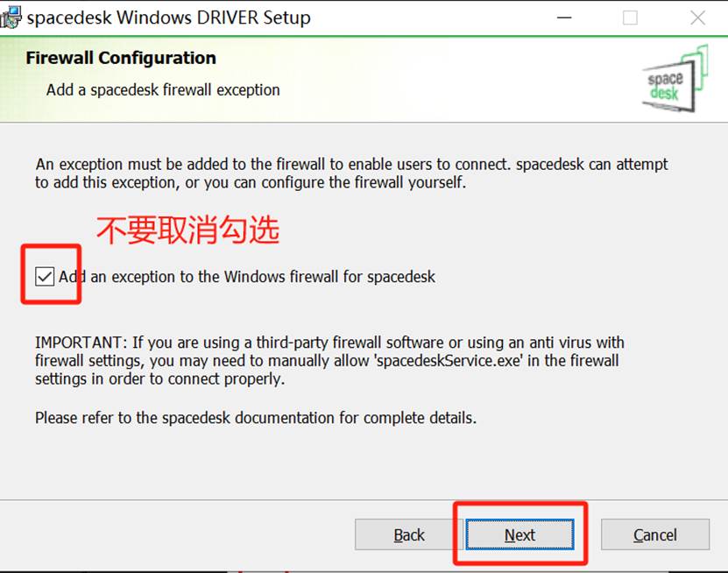The height and width of the screenshot is (573, 728).
Task: Proceed by clicking the Next button
Action: (520, 534)
